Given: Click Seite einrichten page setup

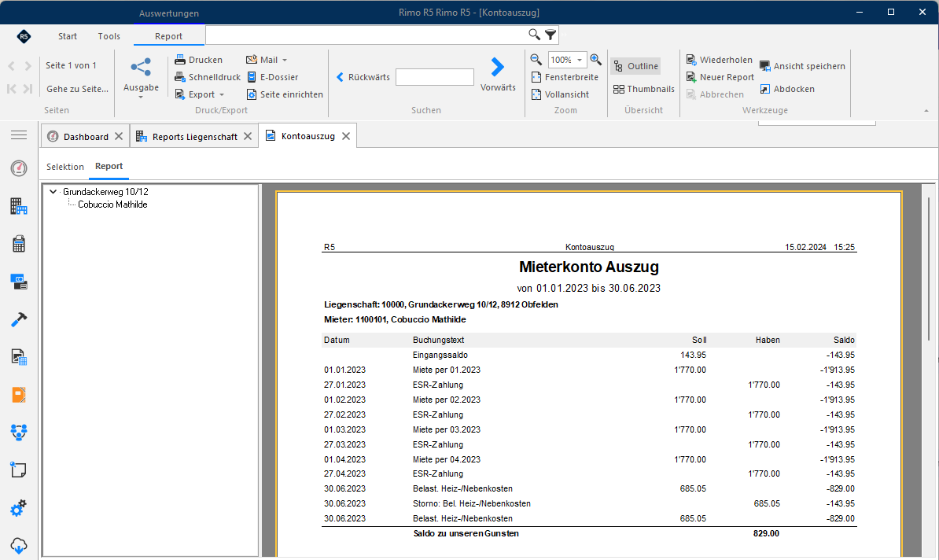Looking at the screenshot, I should (x=285, y=94).
